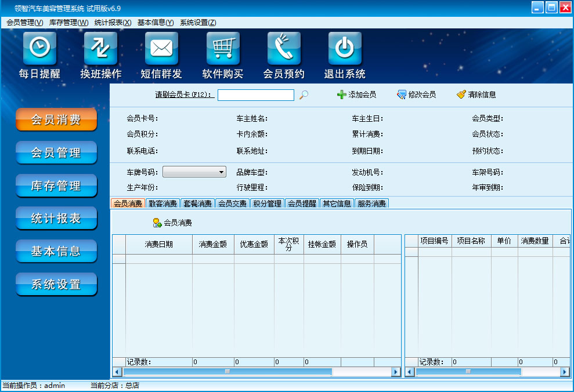Open 会员预约 phone icon
The image size is (574, 392).
(284, 48)
